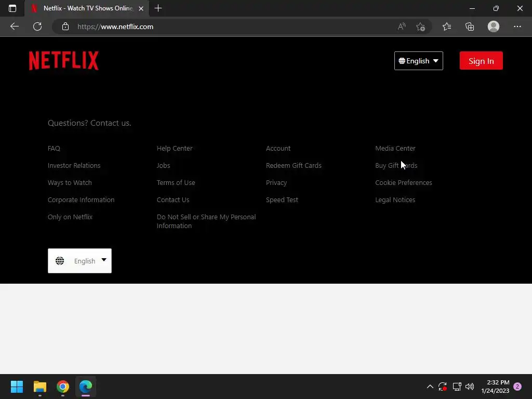532x399 pixels.
Task: Switch to the Netflix tab
Action: pyautogui.click(x=88, y=8)
